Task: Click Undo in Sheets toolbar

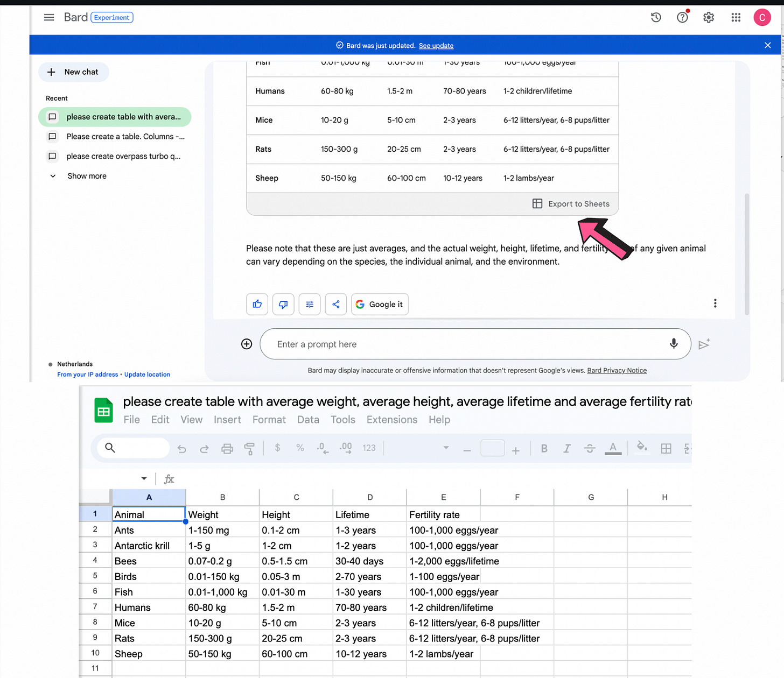Action: (x=182, y=448)
